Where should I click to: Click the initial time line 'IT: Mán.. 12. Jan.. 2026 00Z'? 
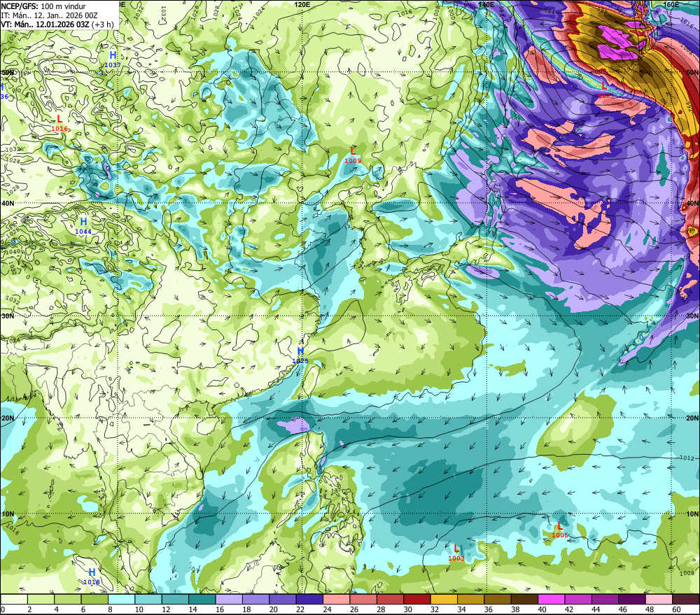point(49,15)
